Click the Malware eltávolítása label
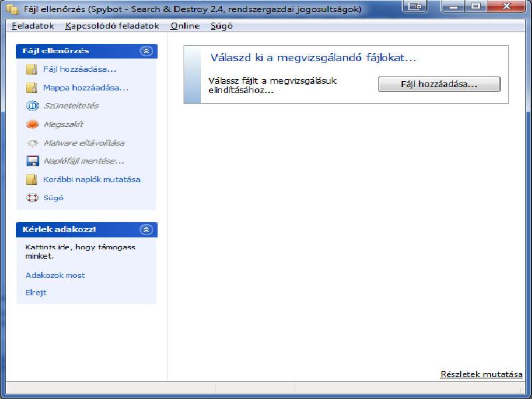This screenshot has height=399, width=532. [x=84, y=143]
